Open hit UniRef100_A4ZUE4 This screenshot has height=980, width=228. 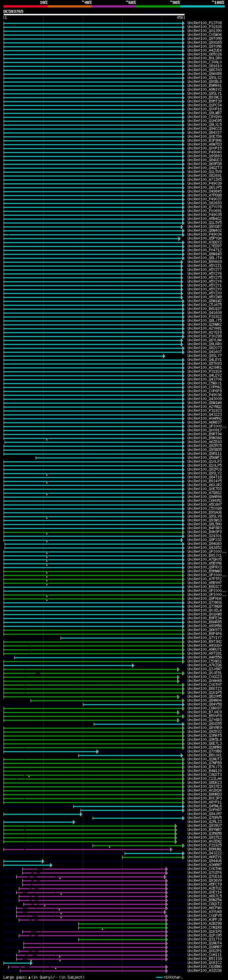204,51
